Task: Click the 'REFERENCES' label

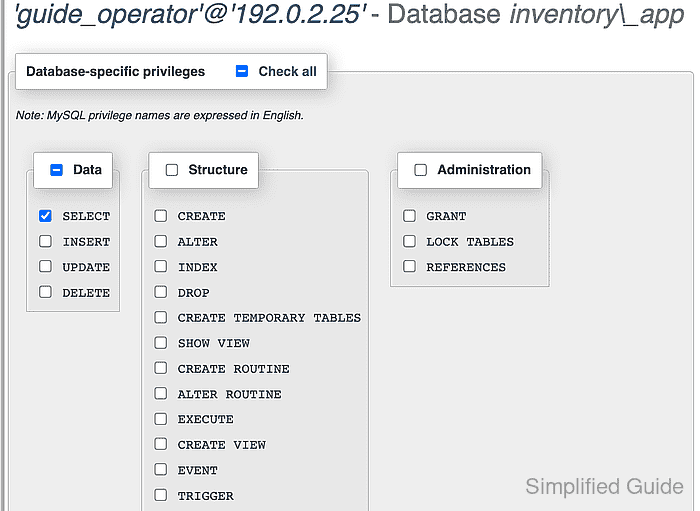Action: 466,267
